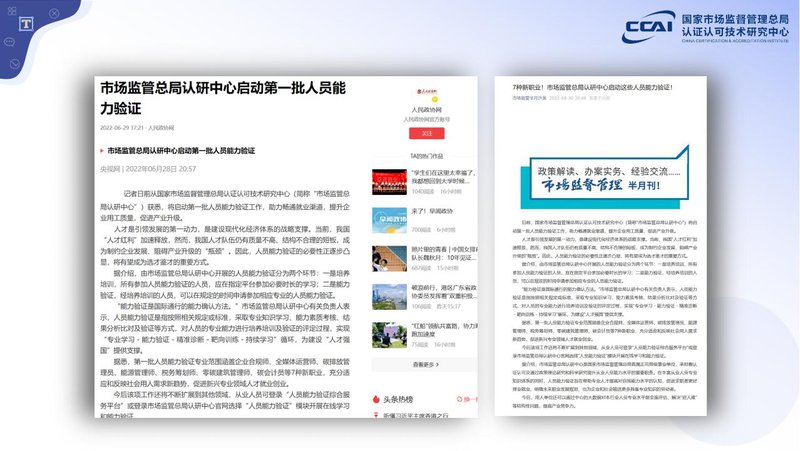This screenshot has width=800, height=451.
Task: Click the paragraph starting 今后该项工作还将不断扩展
Action: [225, 404]
